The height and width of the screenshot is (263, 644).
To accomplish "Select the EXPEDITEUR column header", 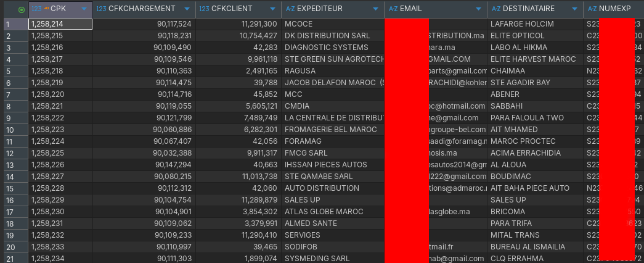I will click(333, 9).
